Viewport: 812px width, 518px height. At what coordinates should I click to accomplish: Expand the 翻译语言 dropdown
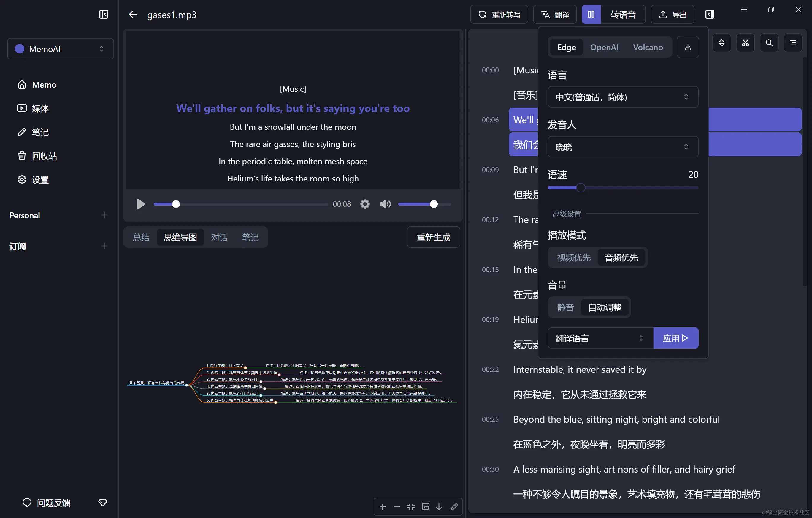[600, 338]
